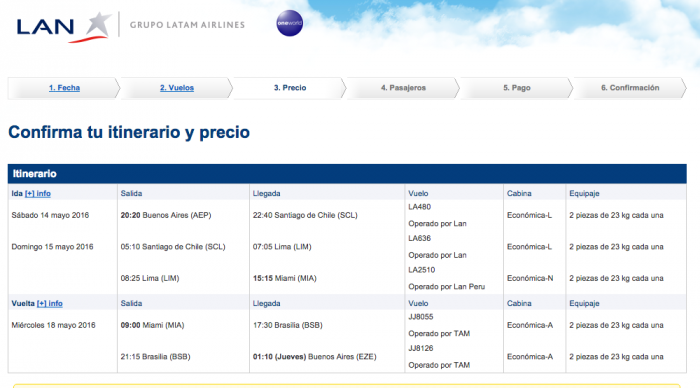The width and height of the screenshot is (700, 388).
Task: Click Cabina column header in Vuelta section
Action: (519, 303)
